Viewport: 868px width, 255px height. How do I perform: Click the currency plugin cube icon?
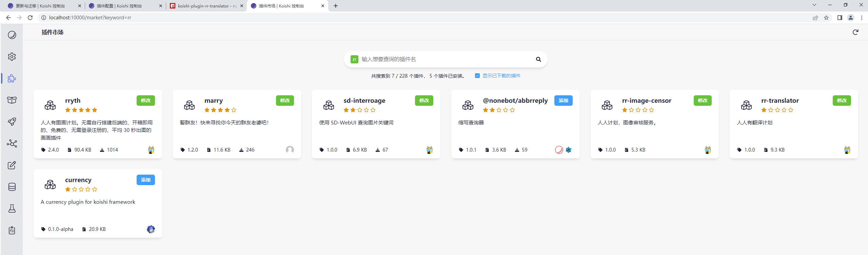50,184
